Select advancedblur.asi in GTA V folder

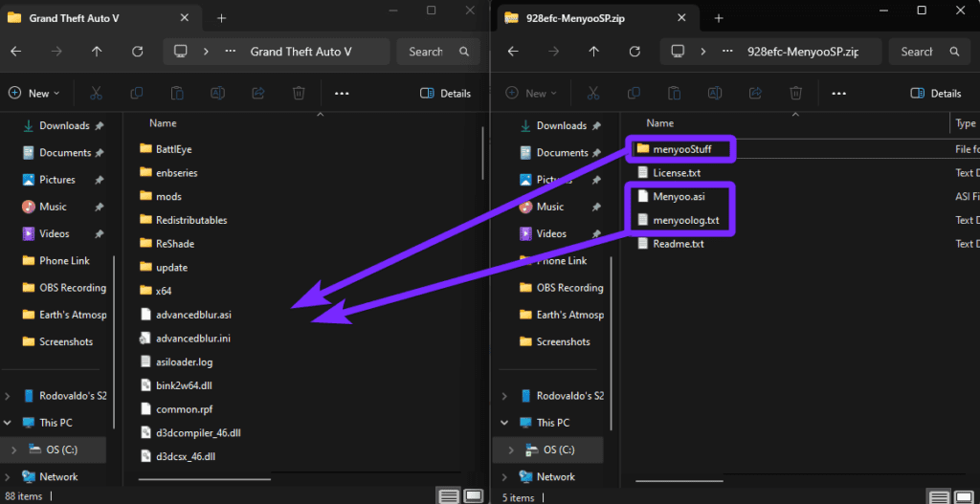coord(193,315)
